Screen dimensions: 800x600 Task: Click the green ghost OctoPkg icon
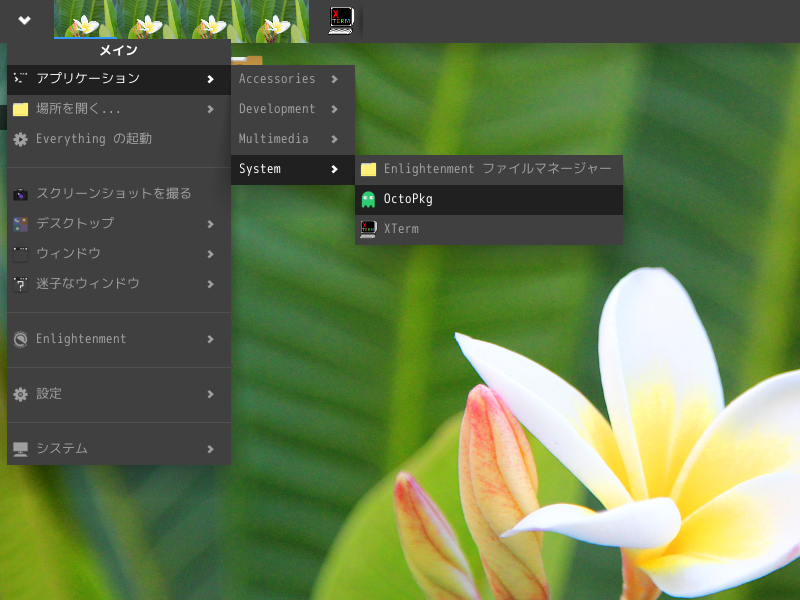(x=368, y=199)
